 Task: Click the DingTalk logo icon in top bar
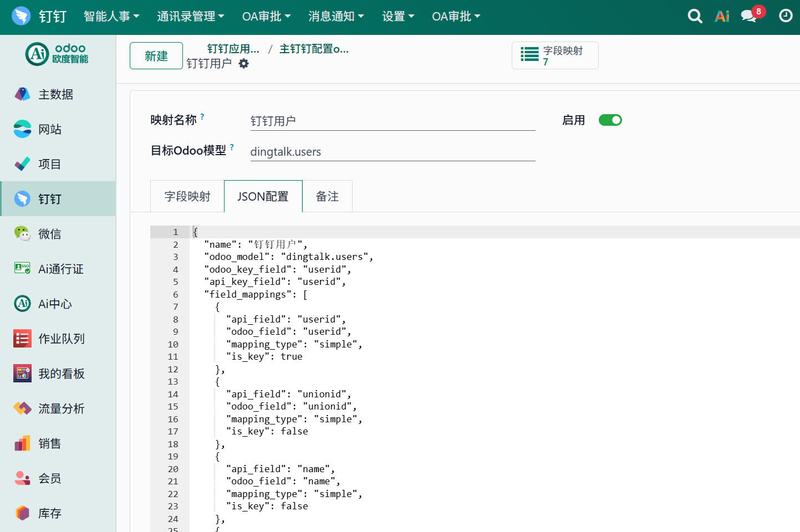pyautogui.click(x=21, y=16)
